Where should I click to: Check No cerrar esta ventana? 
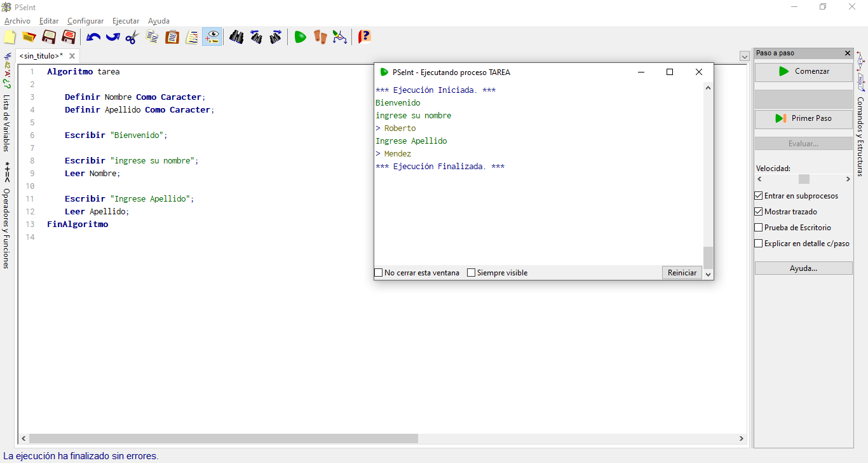379,273
